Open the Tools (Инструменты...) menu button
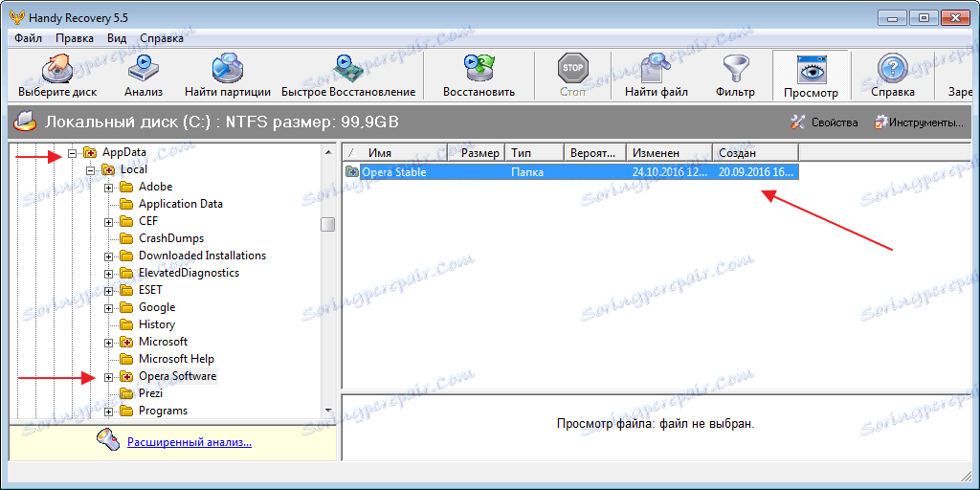This screenshot has height=490, width=980. coord(919,122)
